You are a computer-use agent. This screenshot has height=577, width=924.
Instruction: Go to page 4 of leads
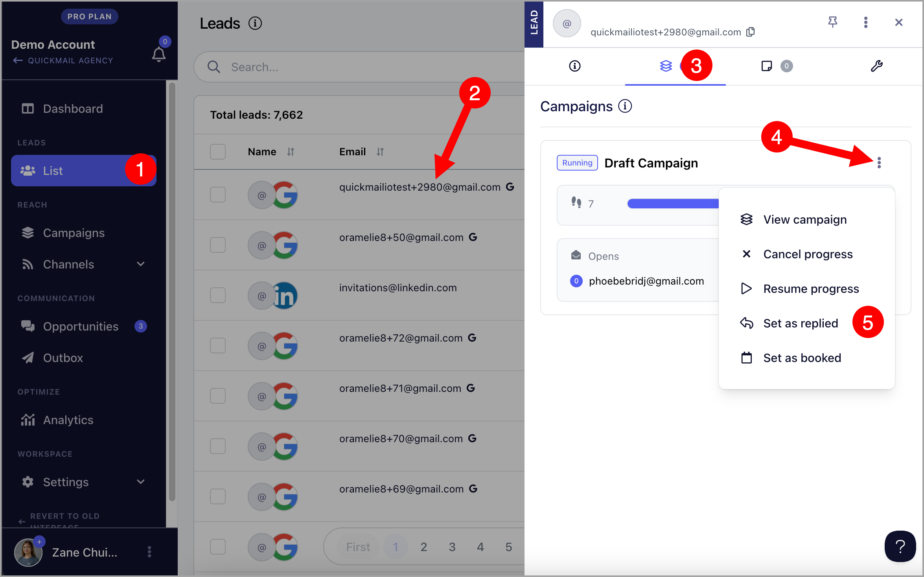(x=480, y=547)
